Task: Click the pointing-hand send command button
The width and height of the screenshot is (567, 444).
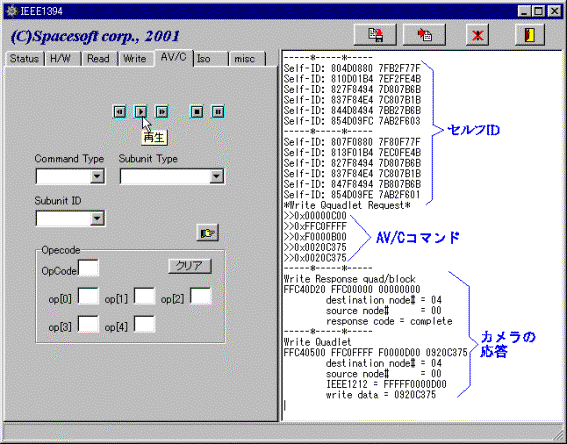Action: 208,233
